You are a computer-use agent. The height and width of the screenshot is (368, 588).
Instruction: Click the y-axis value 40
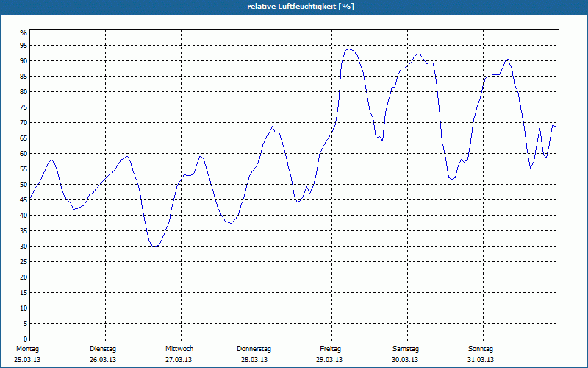pos(24,216)
